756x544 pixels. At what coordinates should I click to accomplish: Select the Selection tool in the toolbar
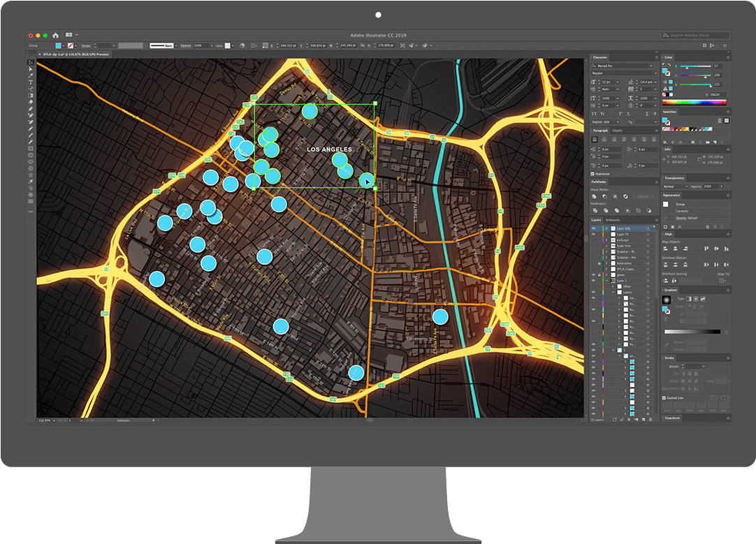pos(31,63)
